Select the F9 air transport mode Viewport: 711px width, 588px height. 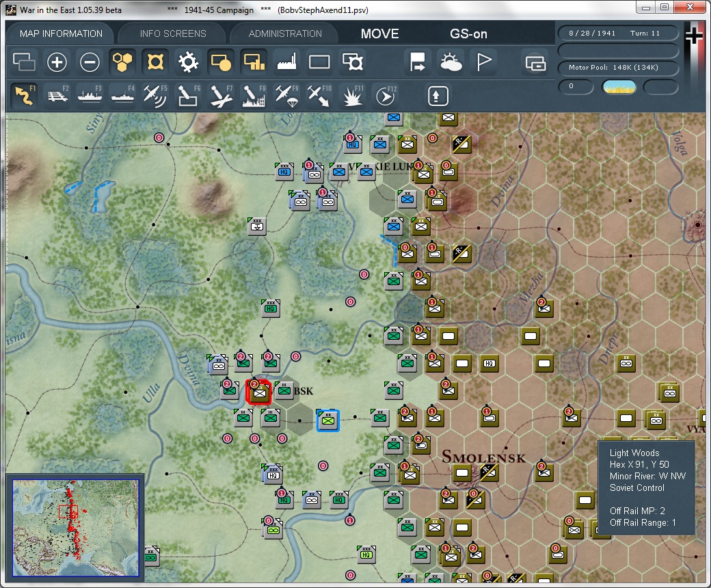pyautogui.click(x=286, y=96)
